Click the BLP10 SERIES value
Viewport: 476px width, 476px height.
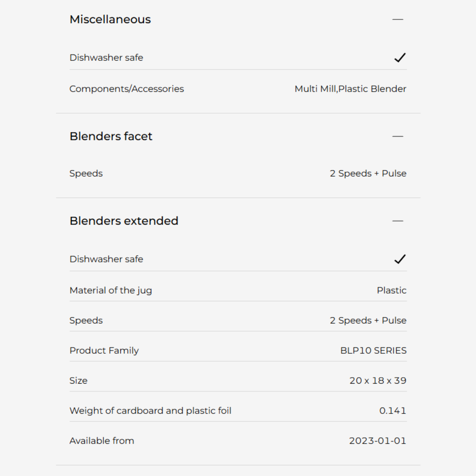point(373,350)
